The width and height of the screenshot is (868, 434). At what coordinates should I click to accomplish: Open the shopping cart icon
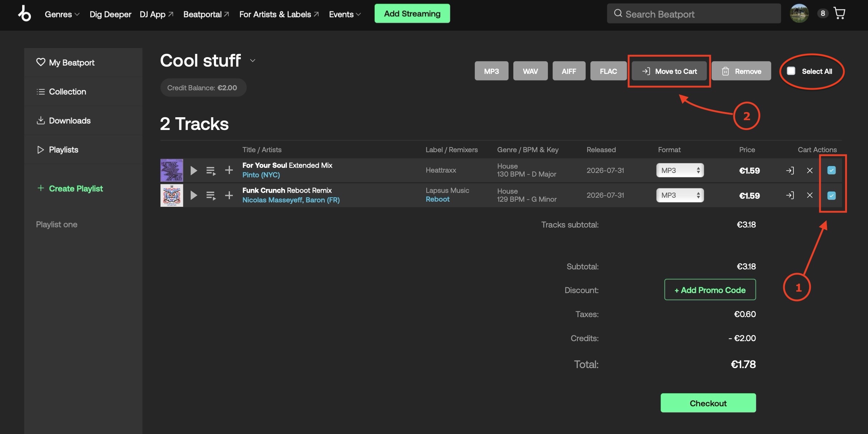(x=839, y=13)
